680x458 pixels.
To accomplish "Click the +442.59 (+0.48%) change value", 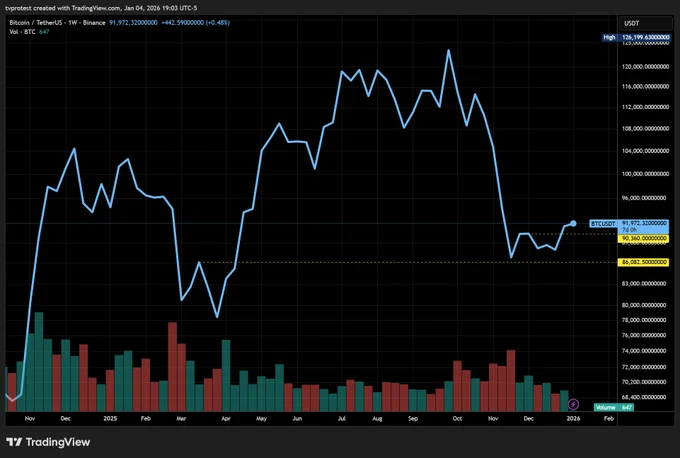I will [195, 23].
